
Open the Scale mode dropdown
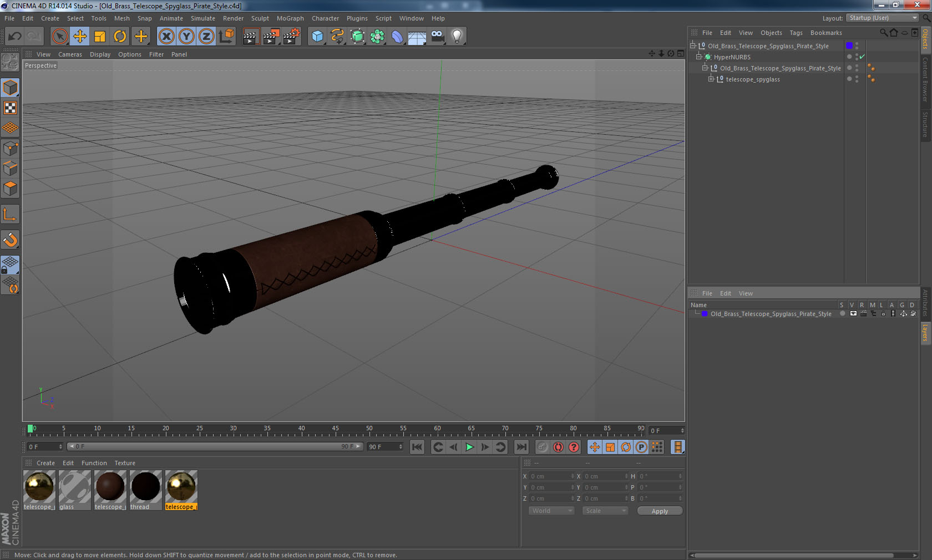pyautogui.click(x=605, y=511)
